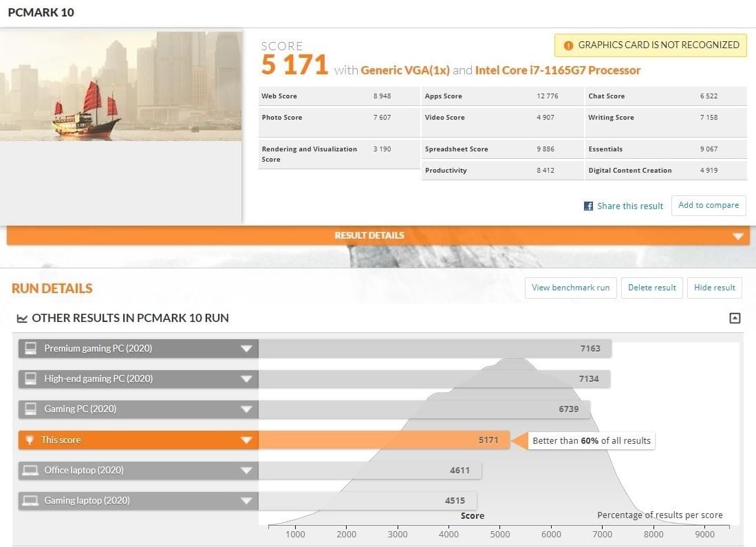Click the trophy icon next to This score

[30, 440]
